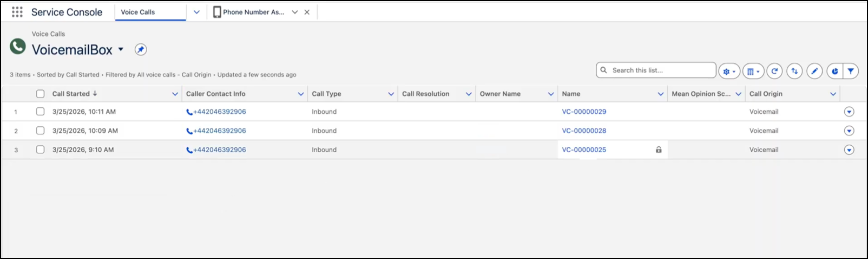This screenshot has width=868, height=259.
Task: Click the Service Console app name
Action: coord(67,12)
